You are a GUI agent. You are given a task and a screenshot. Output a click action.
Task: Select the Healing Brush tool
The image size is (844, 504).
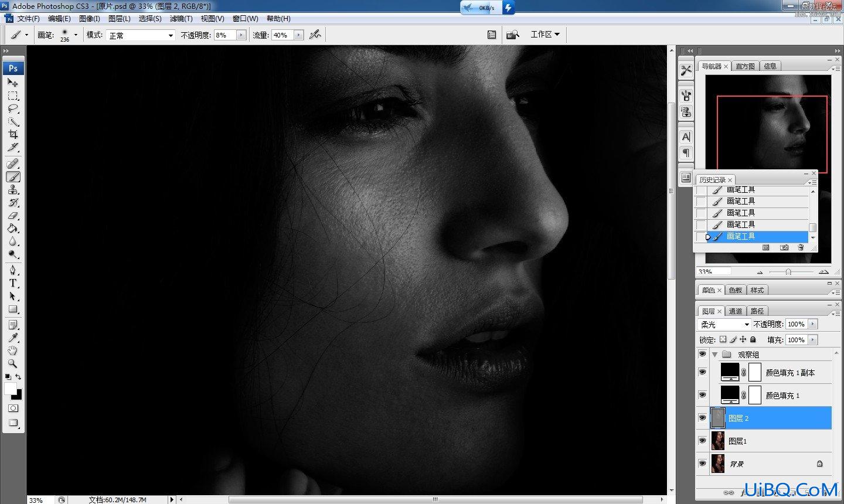click(13, 164)
